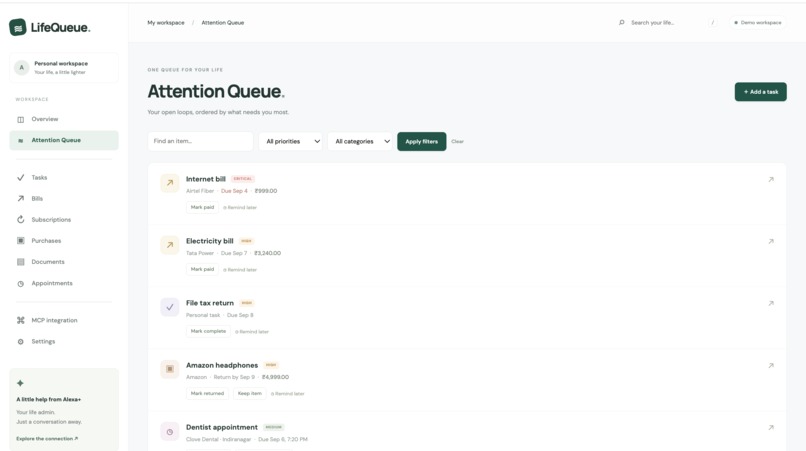Click the Electricity bill arrow icon
Viewport: 806px width, 451px height.
170,245
